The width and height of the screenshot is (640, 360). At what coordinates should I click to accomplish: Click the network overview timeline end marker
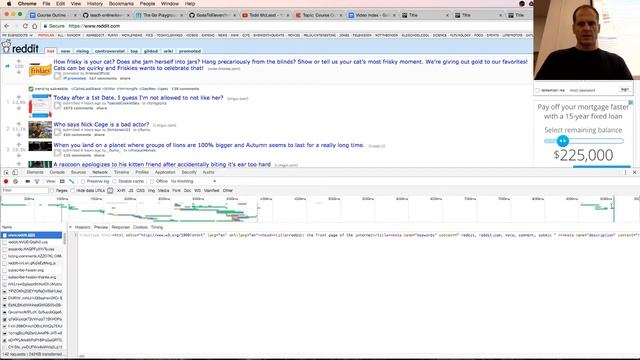[x=613, y=209]
